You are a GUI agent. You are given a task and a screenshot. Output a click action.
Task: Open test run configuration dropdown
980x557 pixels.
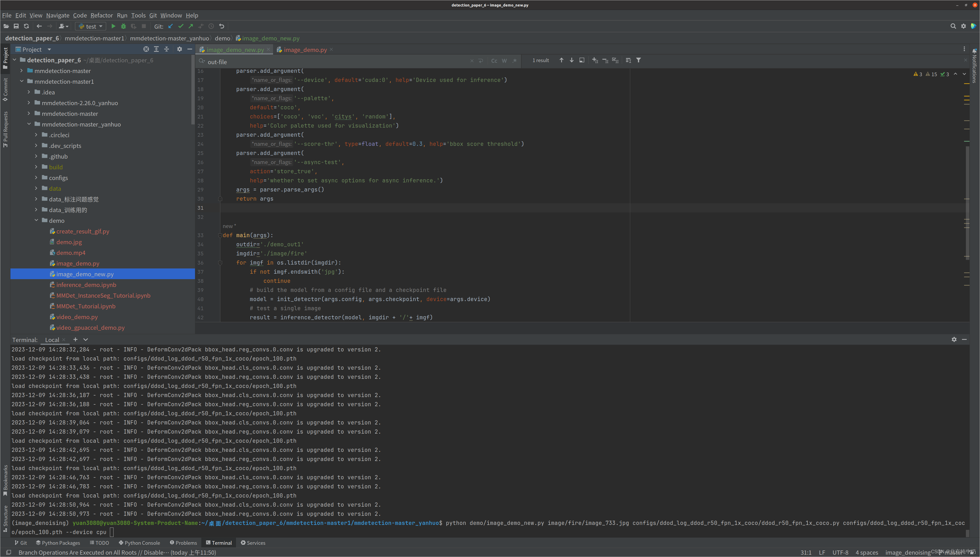click(91, 26)
